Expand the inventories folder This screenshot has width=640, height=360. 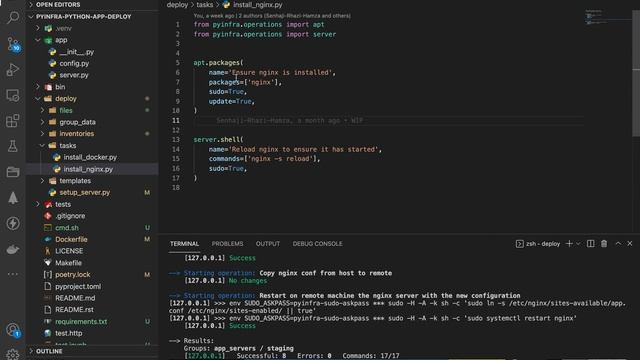click(42, 134)
